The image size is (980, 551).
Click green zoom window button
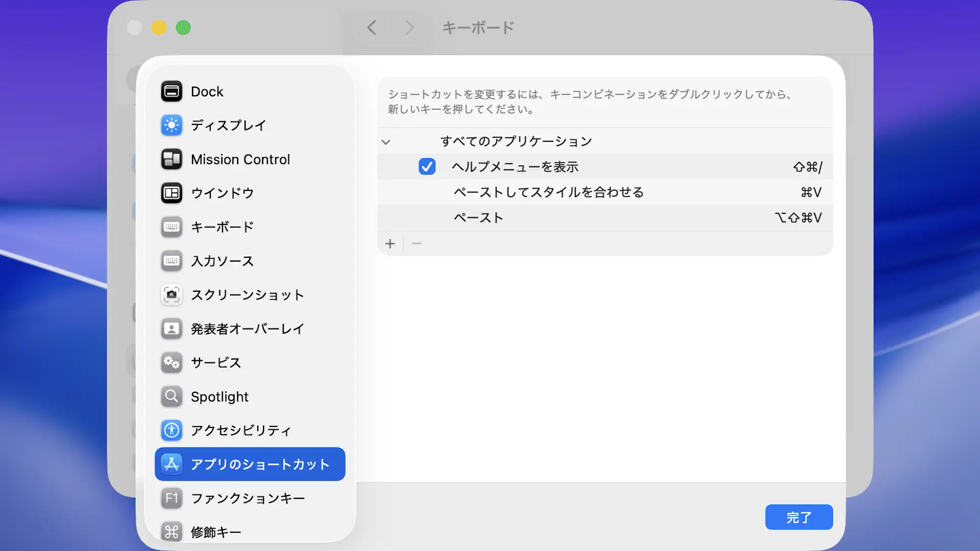183,28
